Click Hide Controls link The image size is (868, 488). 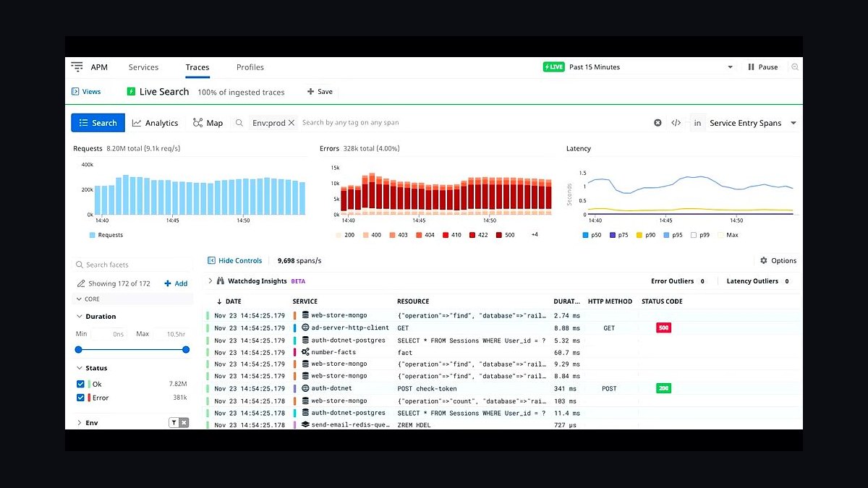tap(234, 260)
